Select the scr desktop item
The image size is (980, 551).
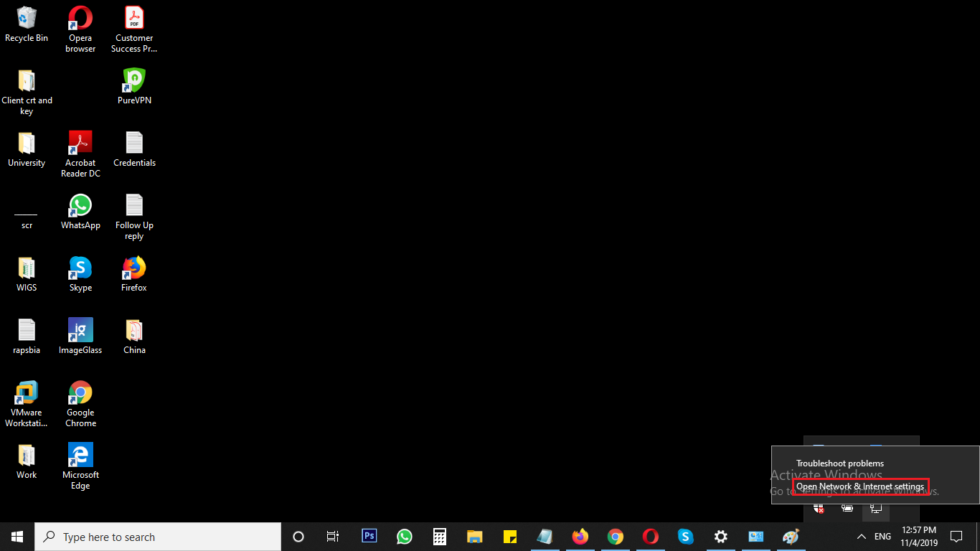(x=27, y=219)
